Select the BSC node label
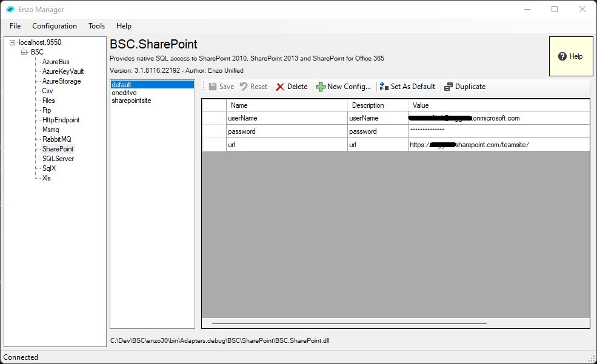 pyautogui.click(x=37, y=52)
